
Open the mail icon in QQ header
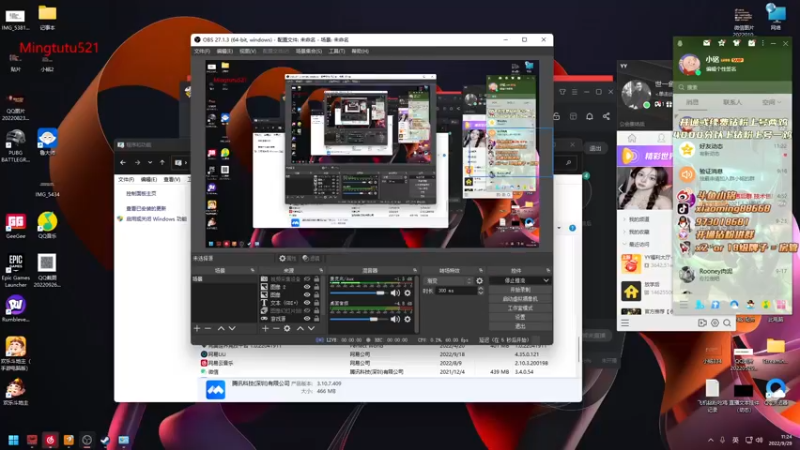pyautogui.click(x=706, y=43)
